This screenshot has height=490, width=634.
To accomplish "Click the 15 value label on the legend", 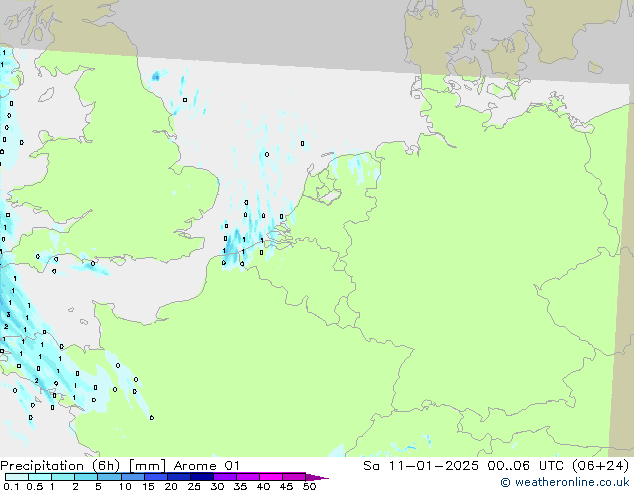I will pyautogui.click(x=148, y=487).
